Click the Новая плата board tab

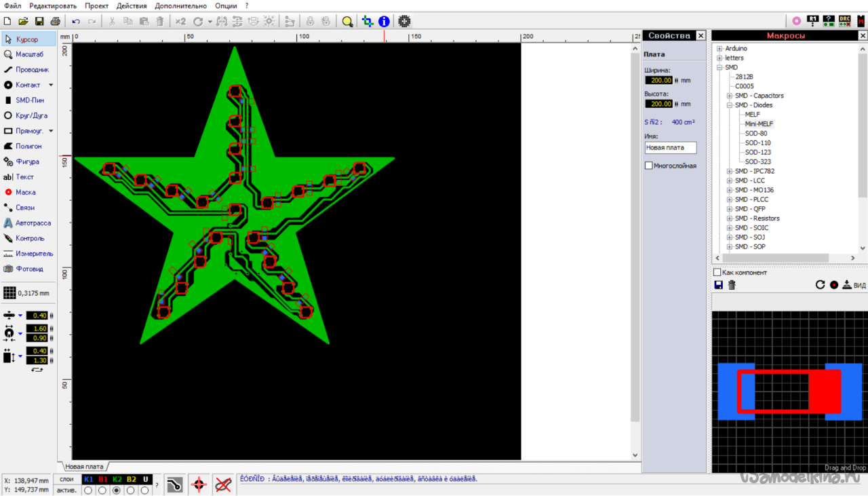point(84,467)
